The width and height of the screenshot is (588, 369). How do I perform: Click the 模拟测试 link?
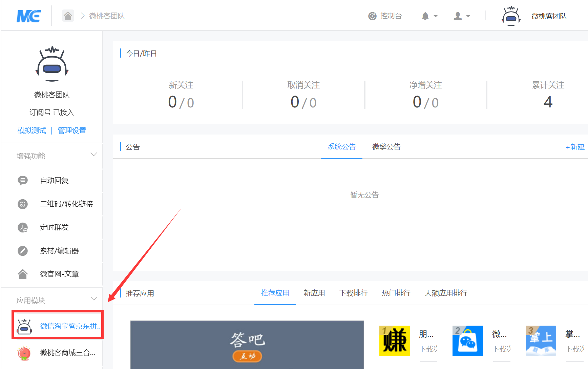point(32,130)
